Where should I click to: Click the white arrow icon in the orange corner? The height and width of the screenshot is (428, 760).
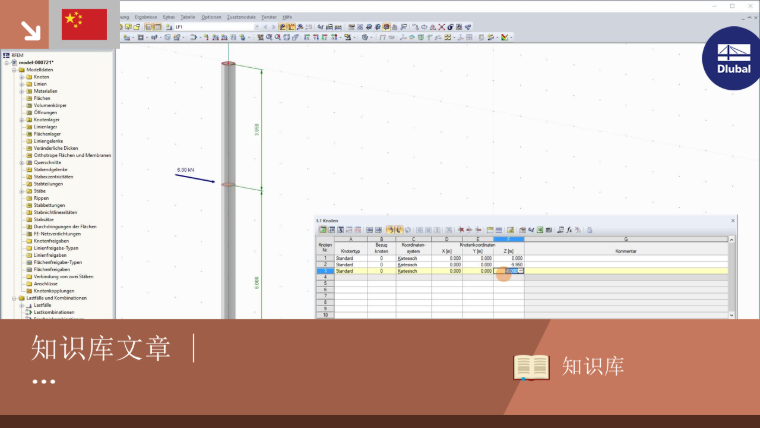31,30
